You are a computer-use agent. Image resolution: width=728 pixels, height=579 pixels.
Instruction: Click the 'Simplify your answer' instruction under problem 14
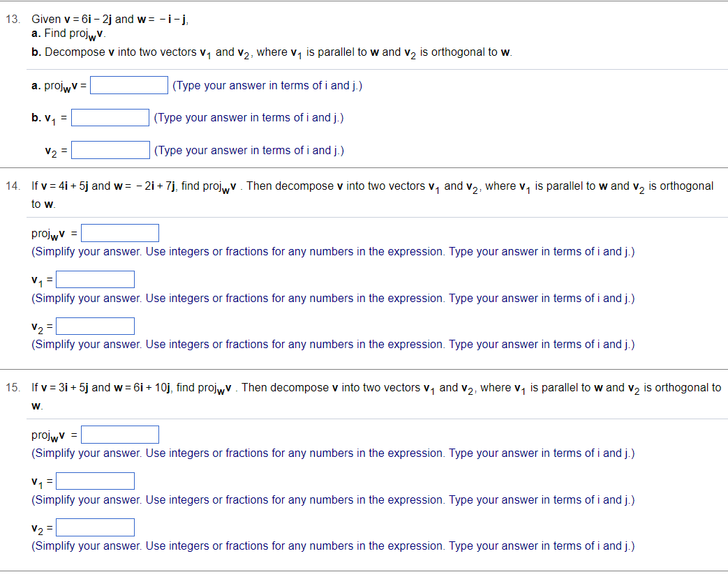333,251
